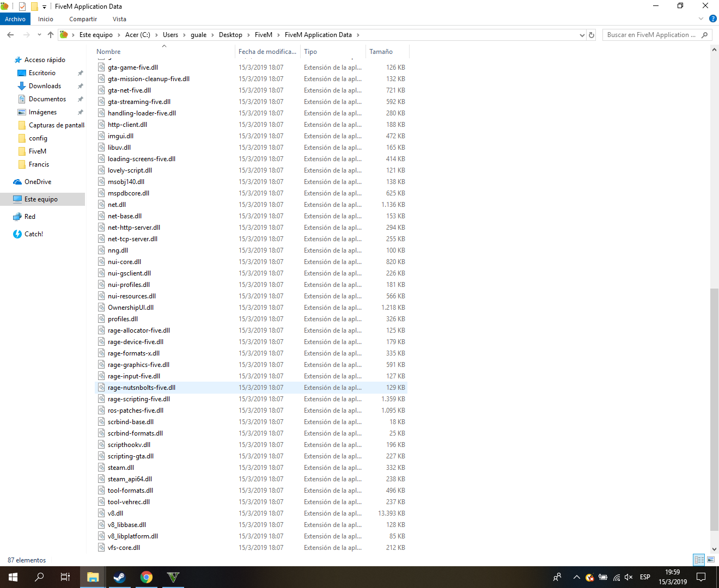This screenshot has width=719, height=588.
Task: Open Google Chrome from the taskbar
Action: 146,577
